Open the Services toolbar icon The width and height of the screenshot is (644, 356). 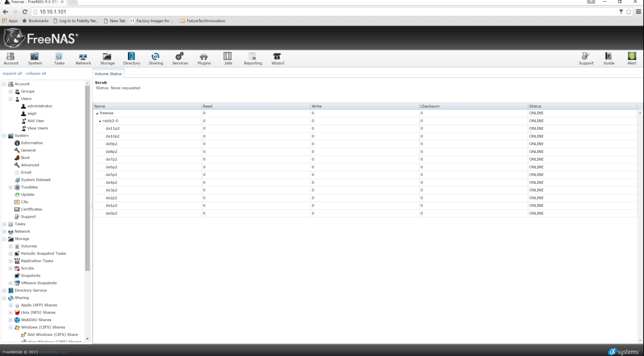(x=180, y=58)
